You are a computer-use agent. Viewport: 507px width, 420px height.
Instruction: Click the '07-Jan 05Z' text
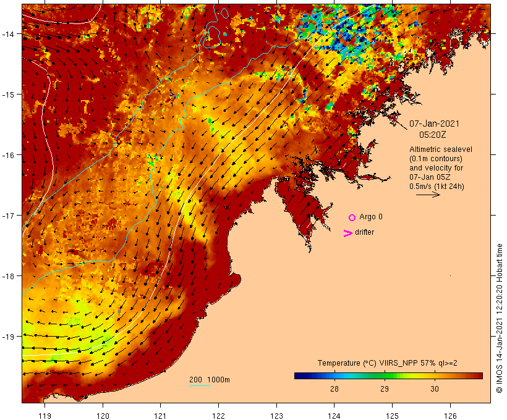(x=430, y=177)
